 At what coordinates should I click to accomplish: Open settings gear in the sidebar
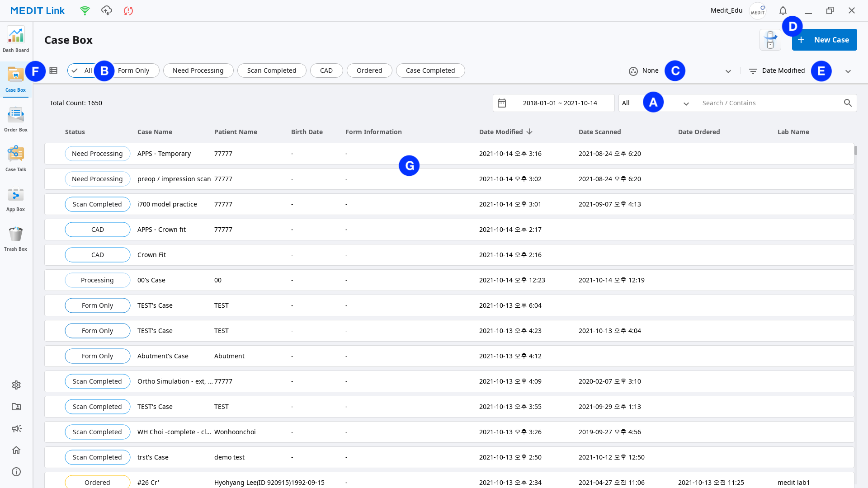pyautogui.click(x=16, y=385)
